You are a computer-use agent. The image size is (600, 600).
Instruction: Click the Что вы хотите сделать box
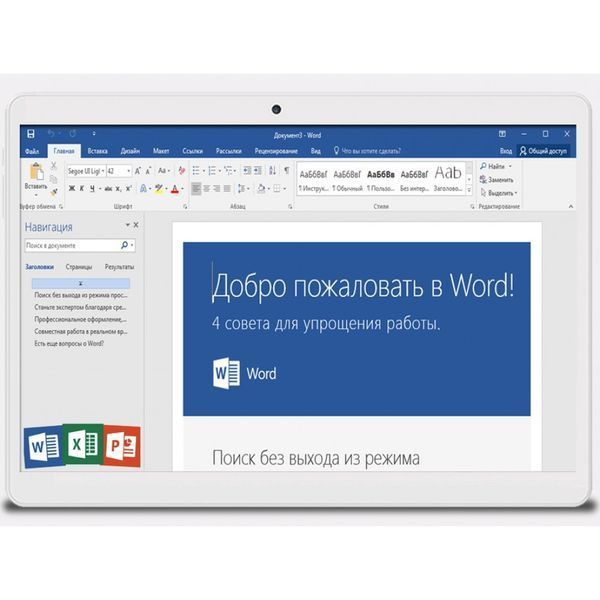point(367,151)
